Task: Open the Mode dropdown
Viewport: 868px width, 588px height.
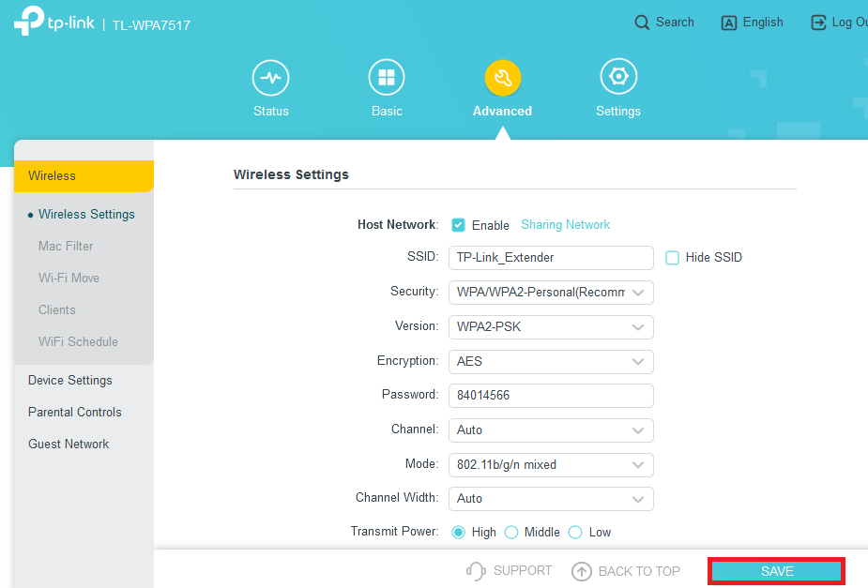Action: (x=551, y=464)
